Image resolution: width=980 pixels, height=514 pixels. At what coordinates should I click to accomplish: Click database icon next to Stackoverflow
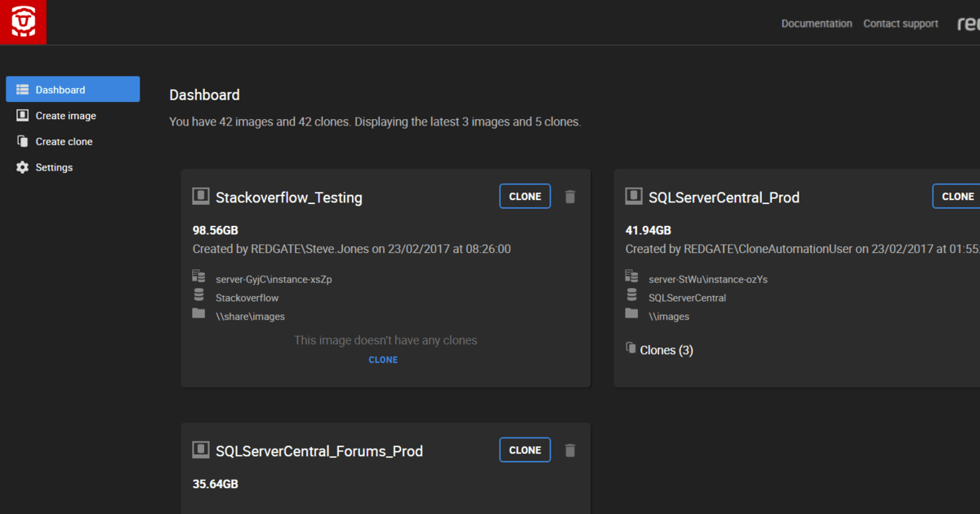pos(198,295)
